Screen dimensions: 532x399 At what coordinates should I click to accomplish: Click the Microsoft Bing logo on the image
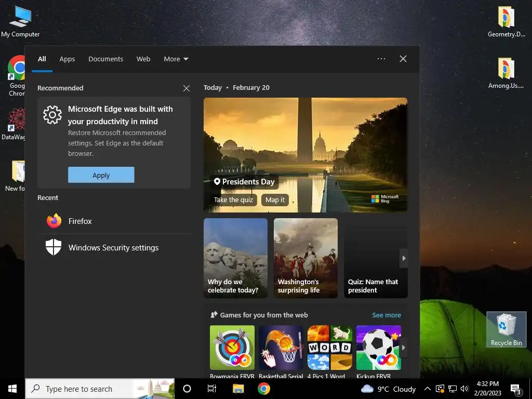click(x=385, y=199)
